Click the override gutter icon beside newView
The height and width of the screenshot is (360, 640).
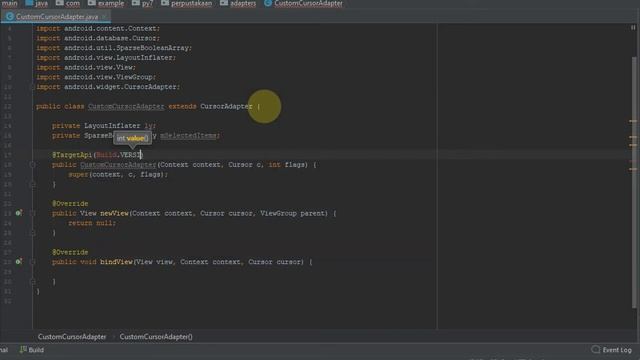click(x=19, y=213)
